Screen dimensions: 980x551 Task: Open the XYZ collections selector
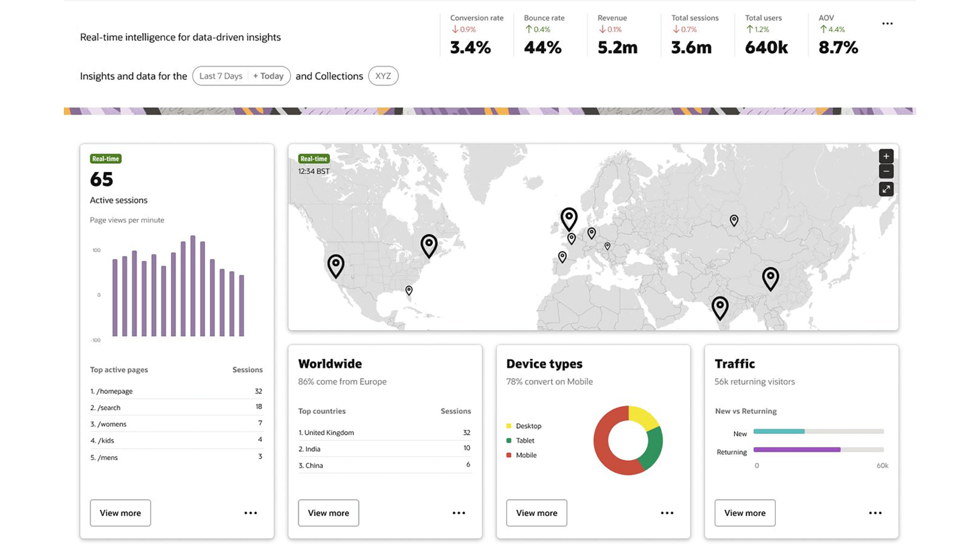tap(383, 76)
